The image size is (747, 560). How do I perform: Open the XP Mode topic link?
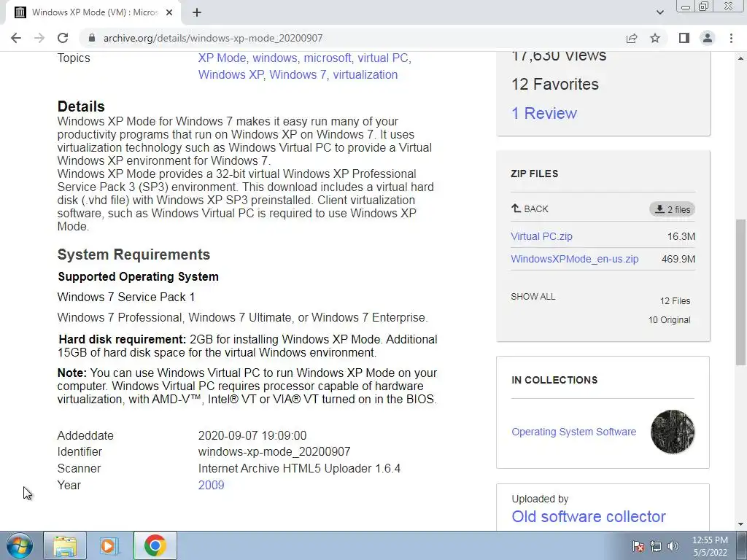point(222,58)
